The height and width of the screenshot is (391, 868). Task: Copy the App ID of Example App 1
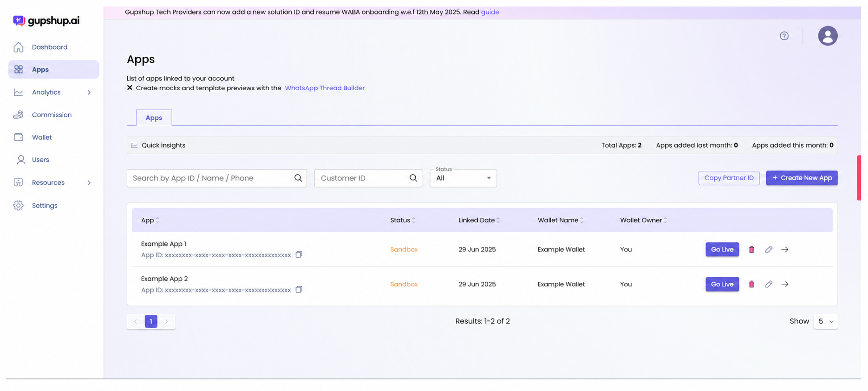click(x=299, y=254)
